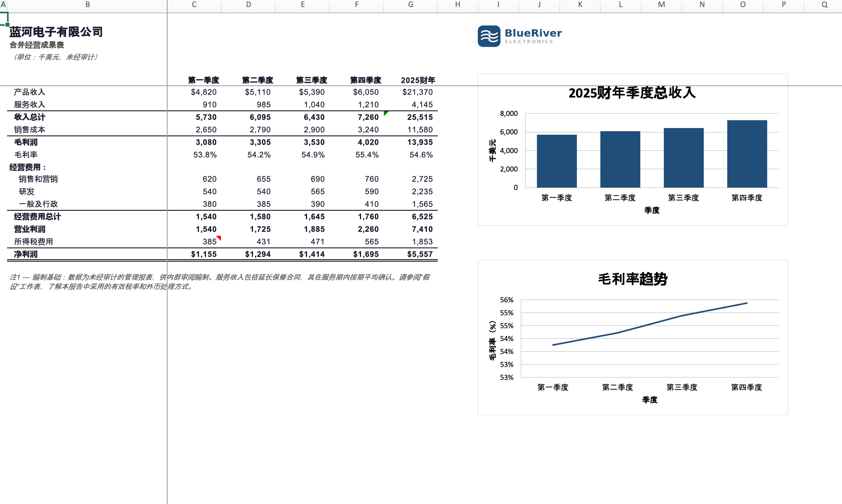Select column H header
Screen dimensions: 842x504
click(457, 5)
